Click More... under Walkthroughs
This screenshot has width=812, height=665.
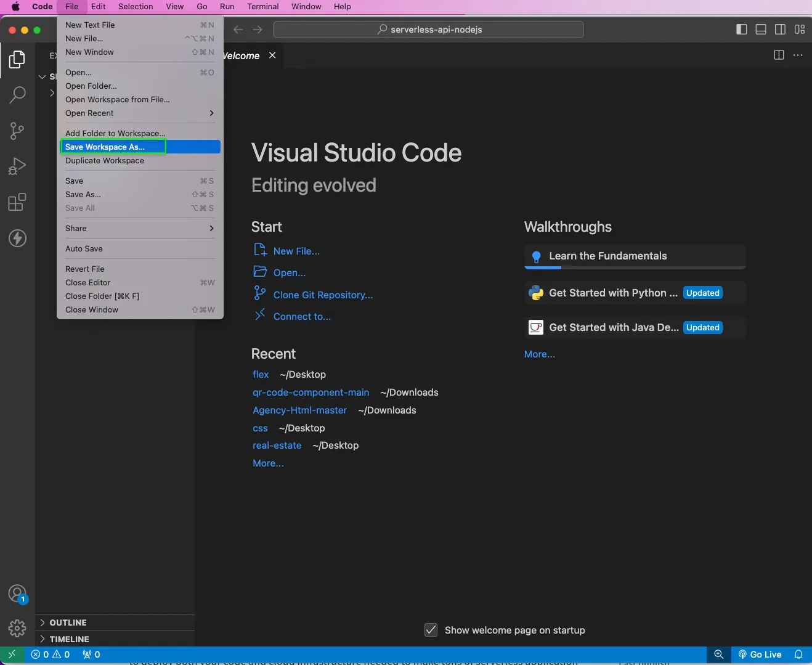540,354
